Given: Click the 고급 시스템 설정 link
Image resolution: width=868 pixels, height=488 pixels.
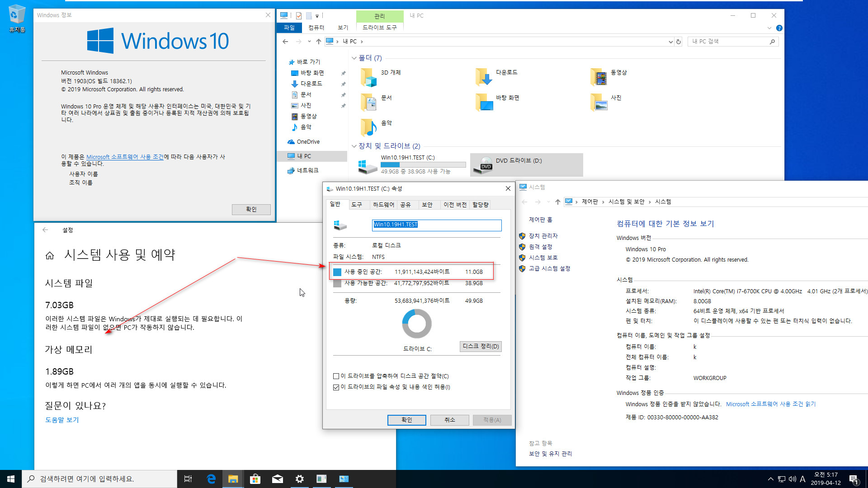Looking at the screenshot, I should 549,268.
